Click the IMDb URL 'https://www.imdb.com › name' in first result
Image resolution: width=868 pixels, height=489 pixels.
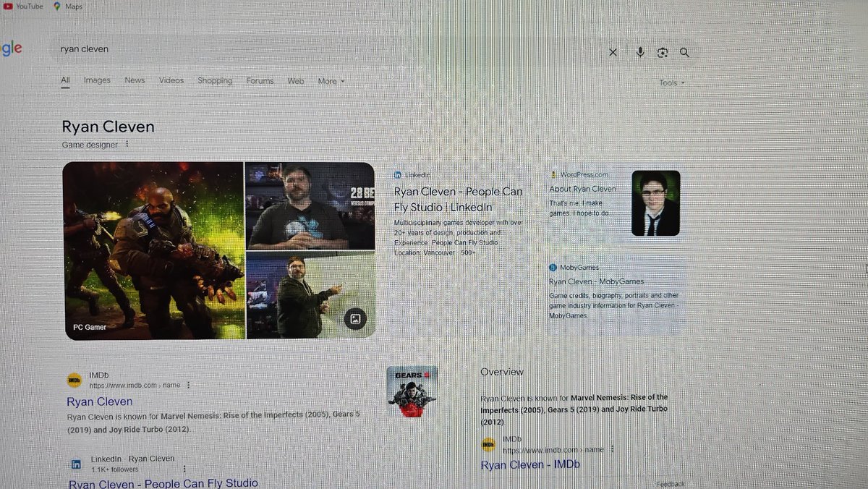tap(135, 386)
